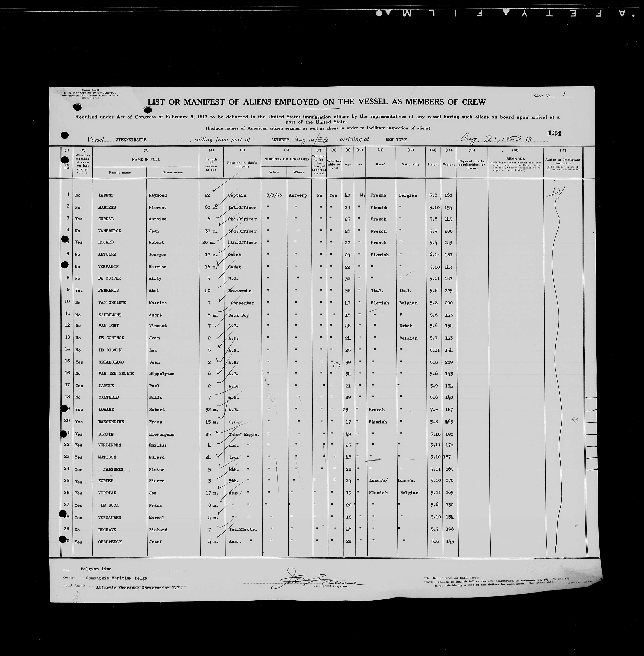644x656 pixels.
Task: Click the SHIPPED OR ENGAGED header
Action: 287,159
